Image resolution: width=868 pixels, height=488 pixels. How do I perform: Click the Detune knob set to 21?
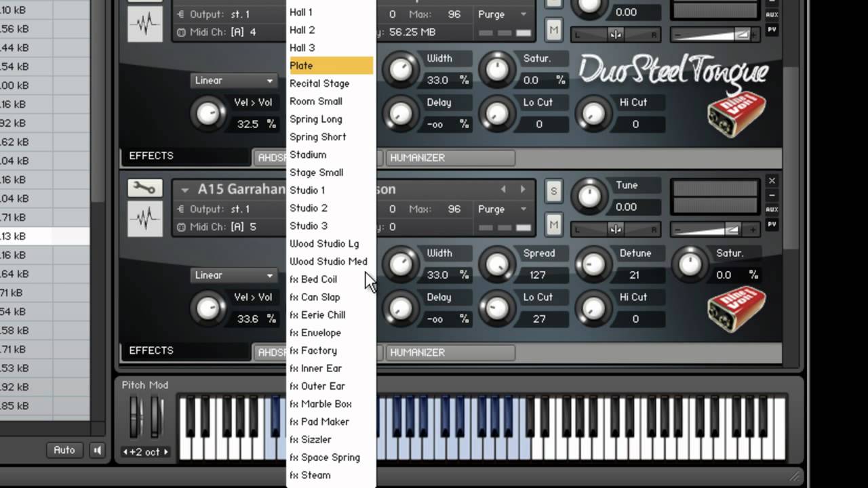[x=593, y=264]
